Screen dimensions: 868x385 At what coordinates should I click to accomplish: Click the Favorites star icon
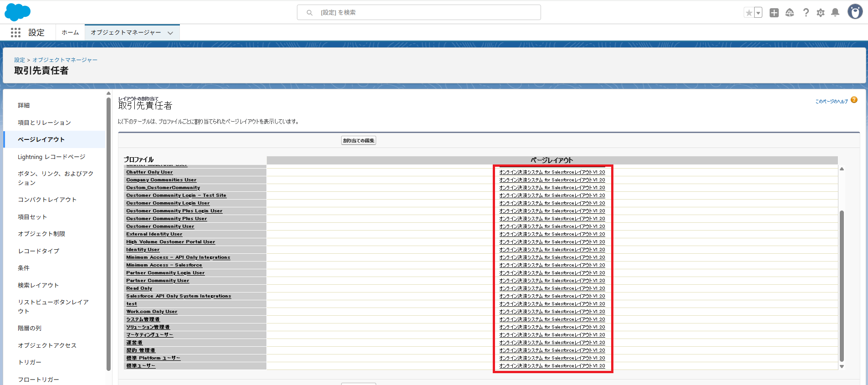pos(749,13)
